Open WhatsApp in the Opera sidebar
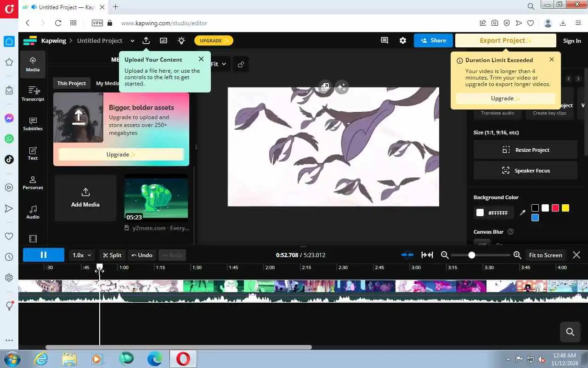Viewport: 588px width, 368px height. click(x=9, y=138)
